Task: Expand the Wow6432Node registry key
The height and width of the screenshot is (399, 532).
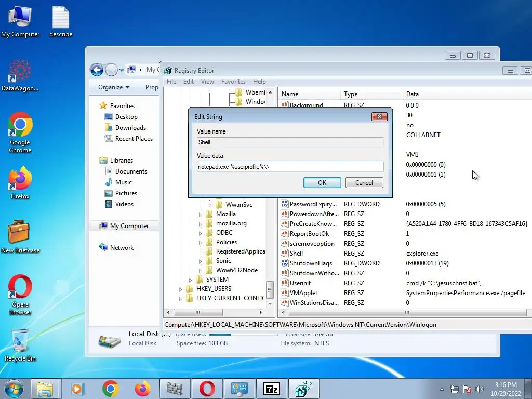Action: (200, 271)
